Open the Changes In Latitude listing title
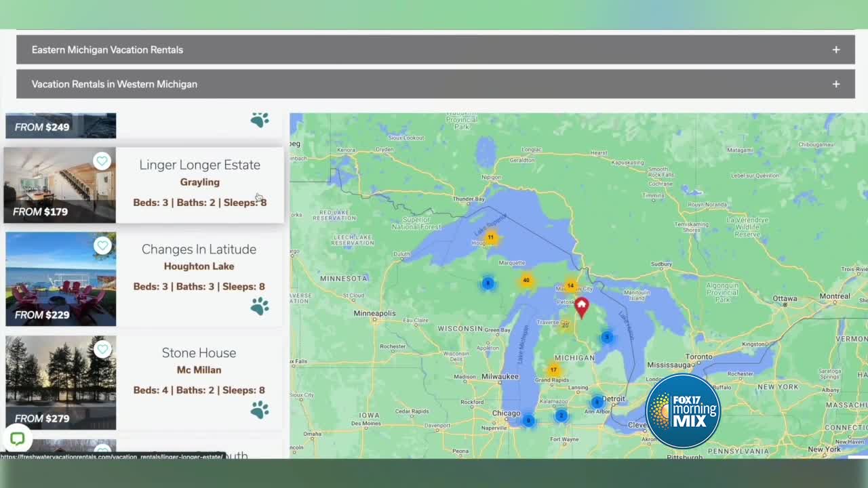868x488 pixels. [199, 249]
